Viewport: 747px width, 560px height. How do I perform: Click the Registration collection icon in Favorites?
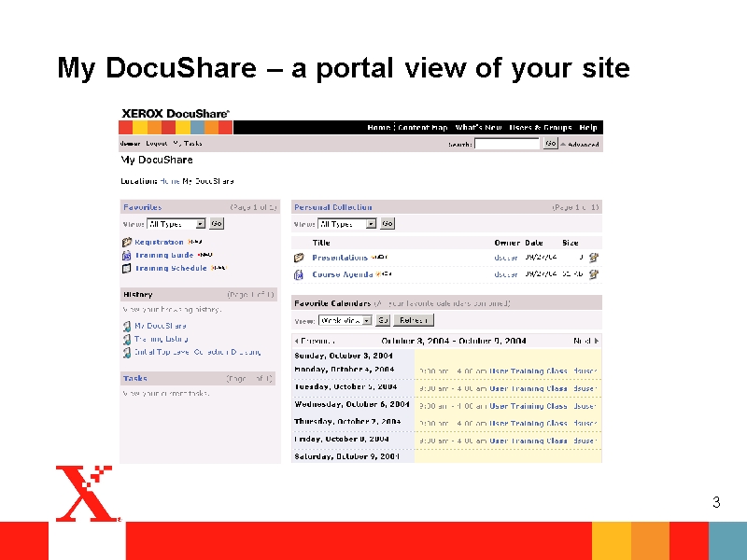127,242
